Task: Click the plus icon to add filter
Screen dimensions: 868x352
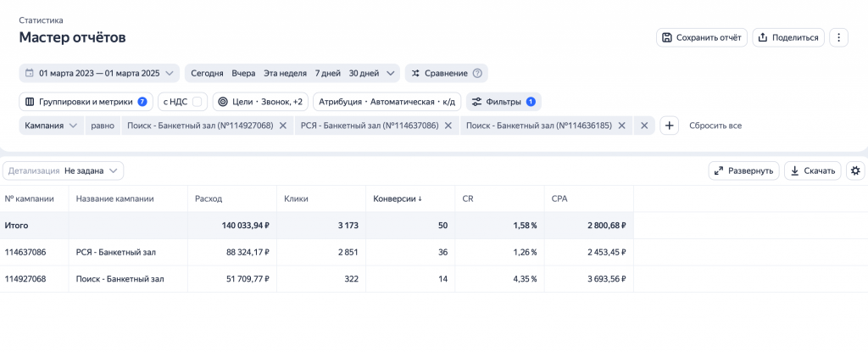Action: (669, 126)
